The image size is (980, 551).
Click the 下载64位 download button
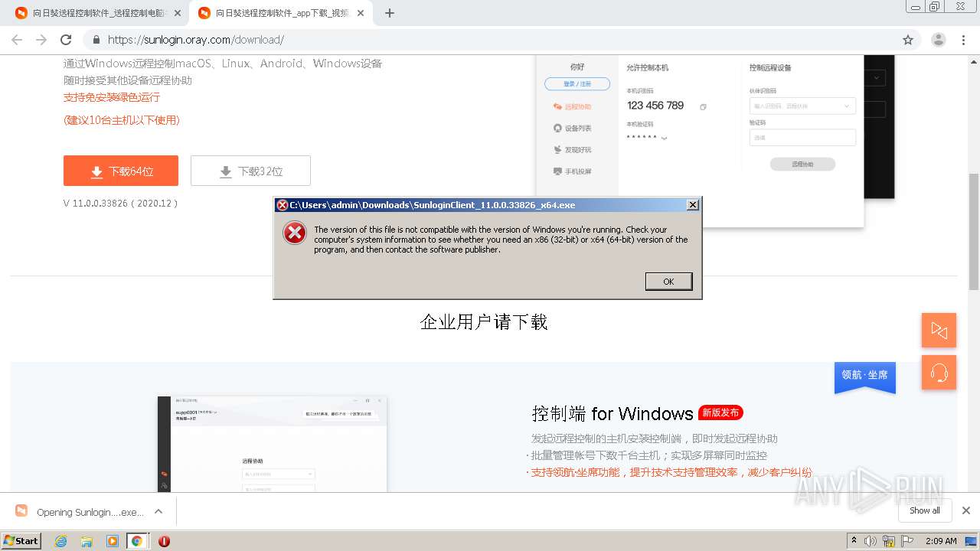coord(121,171)
